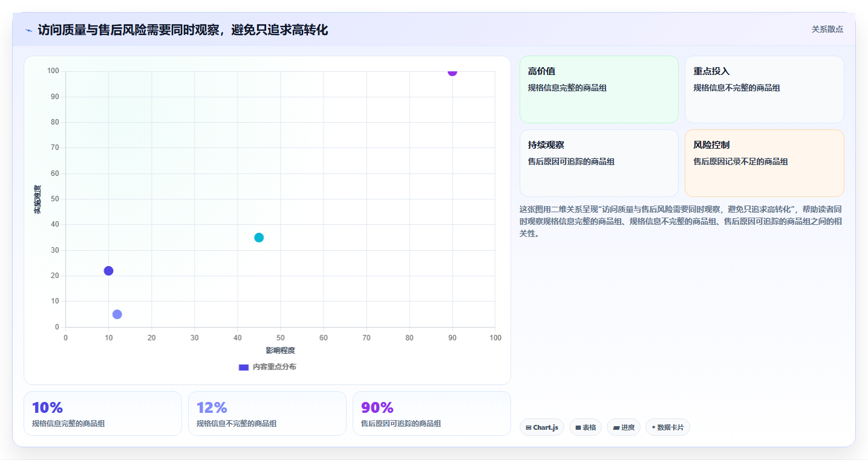The image size is (868, 460).
Task: Click the description paragraph starting 这张图用二维关系呈现
Action: pyautogui.click(x=680, y=221)
